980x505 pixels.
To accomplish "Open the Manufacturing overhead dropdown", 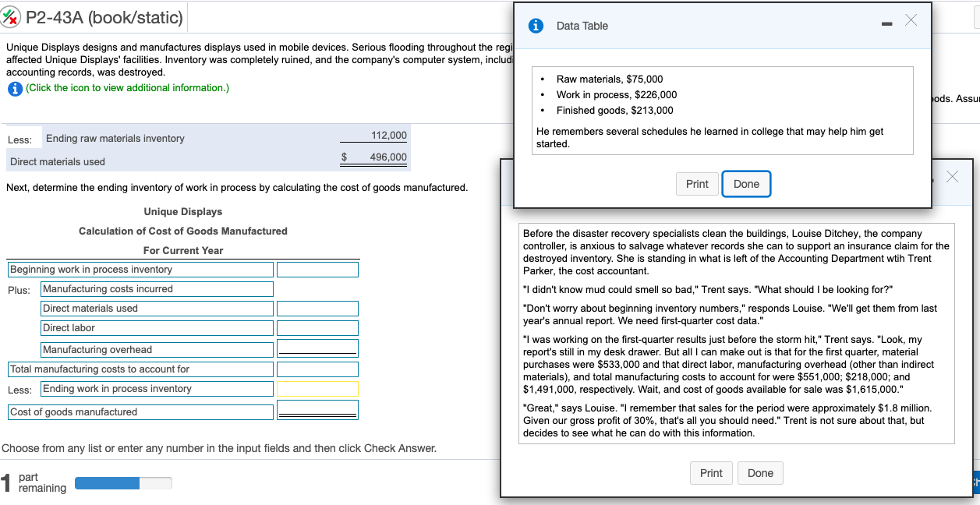I will [x=157, y=350].
